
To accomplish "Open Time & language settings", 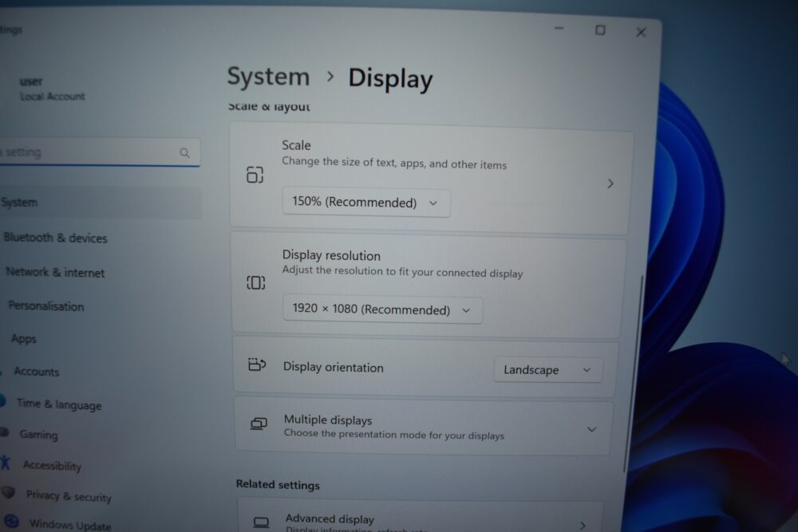I will (x=59, y=404).
